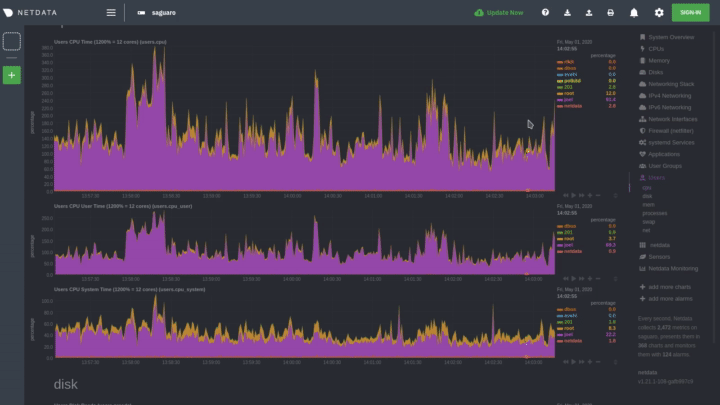
Task: Select the dashed square space placeholder
Action: coord(11,41)
